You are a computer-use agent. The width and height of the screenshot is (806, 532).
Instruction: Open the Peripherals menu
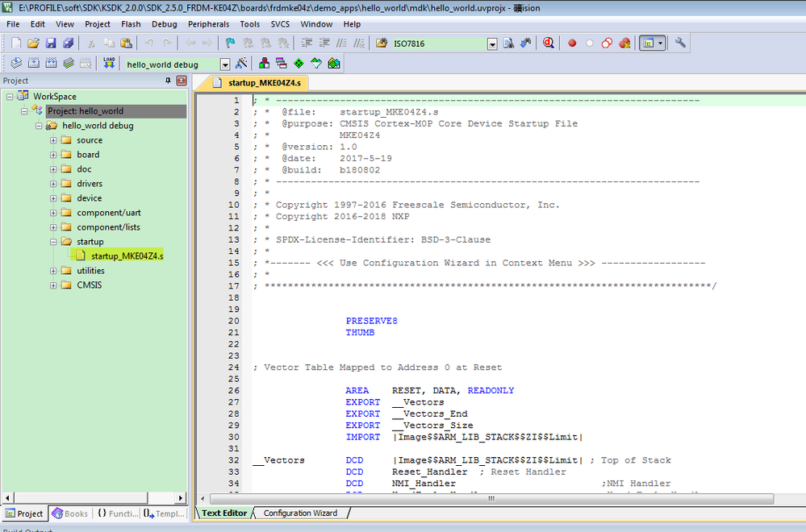click(x=208, y=24)
